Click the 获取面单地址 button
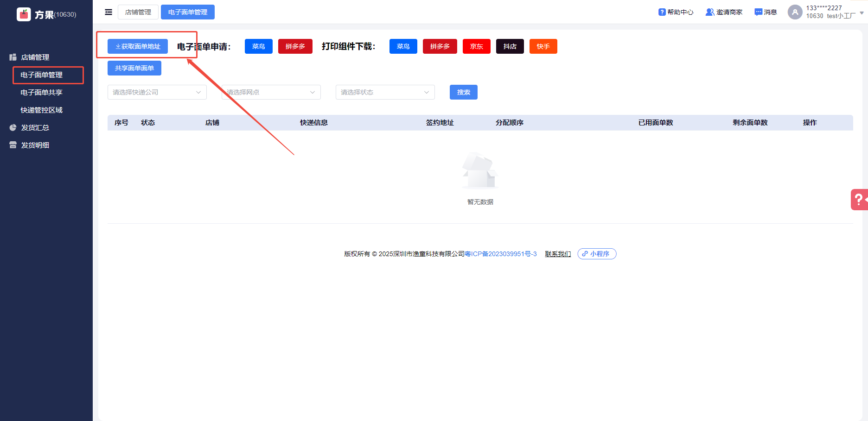This screenshot has width=868, height=421. coord(138,46)
